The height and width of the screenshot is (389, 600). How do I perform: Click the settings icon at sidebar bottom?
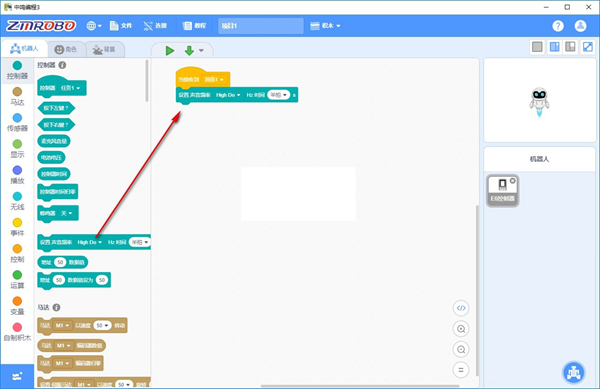pyautogui.click(x=17, y=376)
